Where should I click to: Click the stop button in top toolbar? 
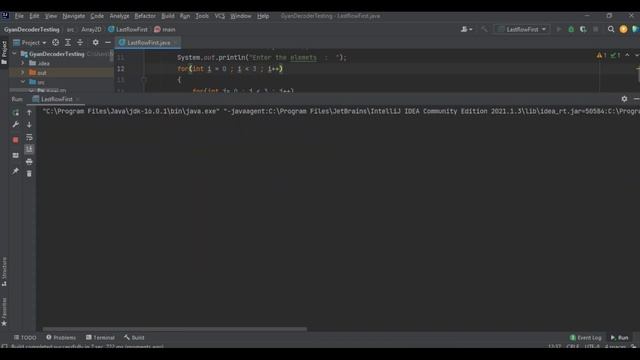coord(596,29)
